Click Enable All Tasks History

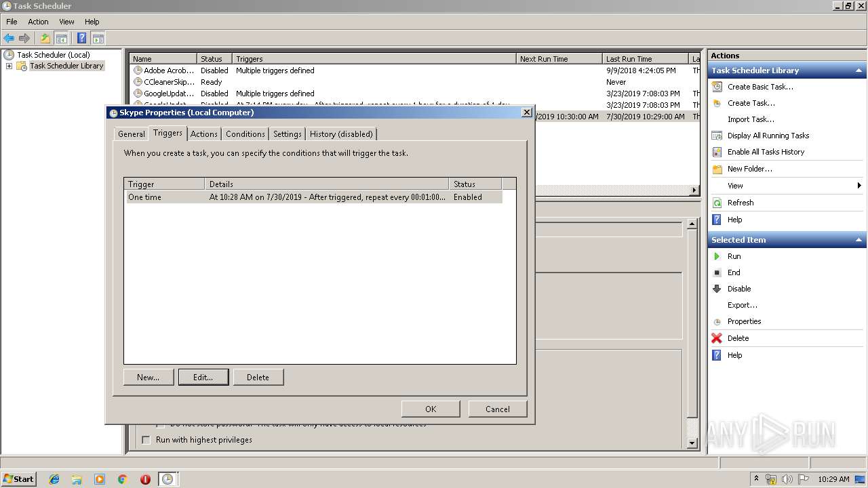click(x=766, y=152)
